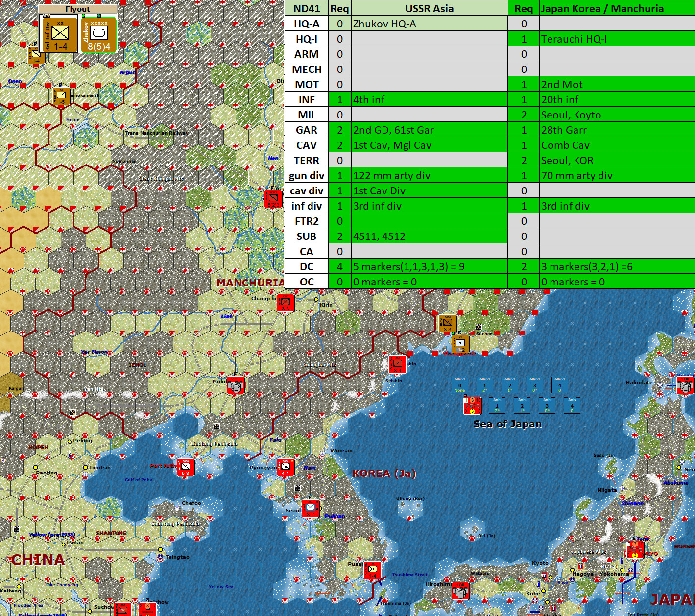This screenshot has width=695, height=616.
Task: Select the Soviet 3-3 infantry unit
Action: coord(448,323)
